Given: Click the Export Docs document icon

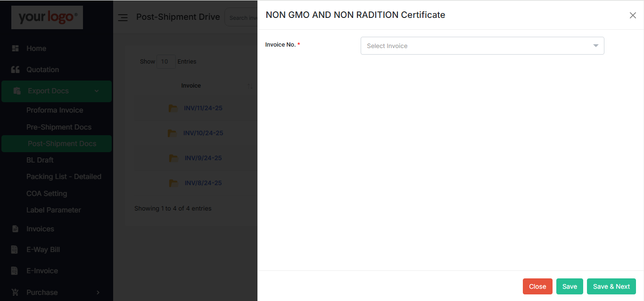Looking at the screenshot, I should (x=17, y=91).
